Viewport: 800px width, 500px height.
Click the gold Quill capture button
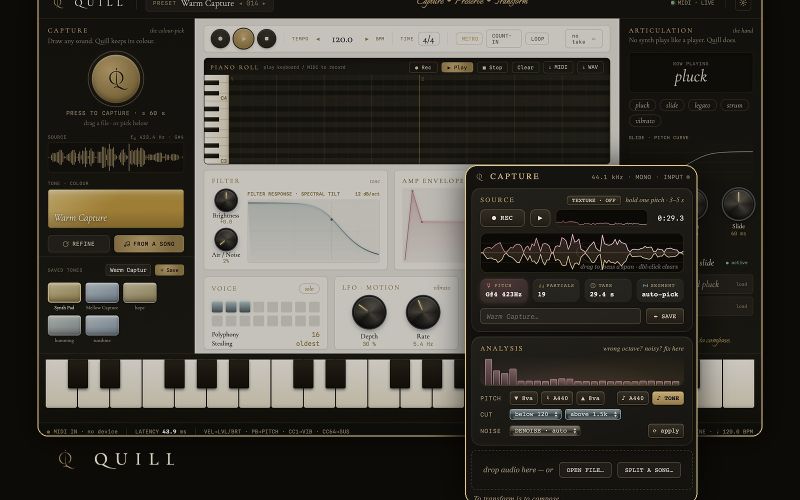116,79
